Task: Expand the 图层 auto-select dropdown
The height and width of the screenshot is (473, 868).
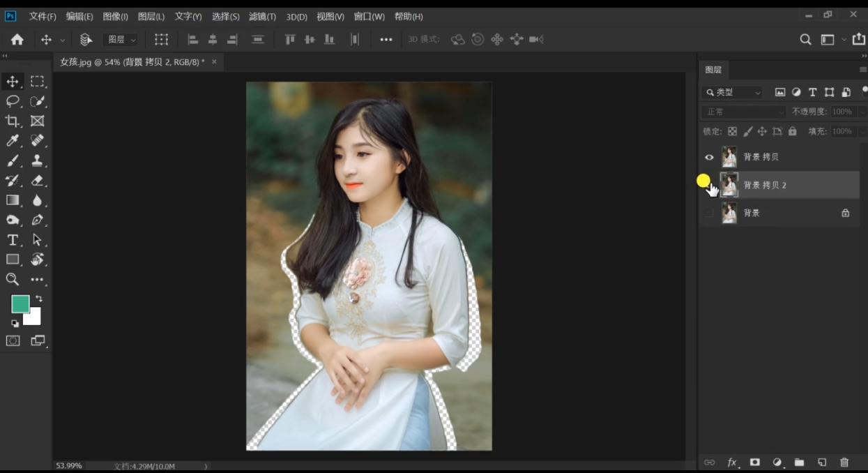Action: click(122, 40)
